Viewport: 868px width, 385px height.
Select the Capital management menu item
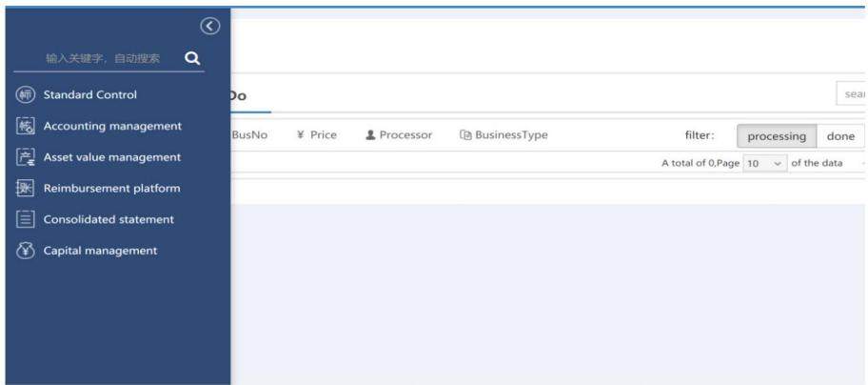point(100,251)
